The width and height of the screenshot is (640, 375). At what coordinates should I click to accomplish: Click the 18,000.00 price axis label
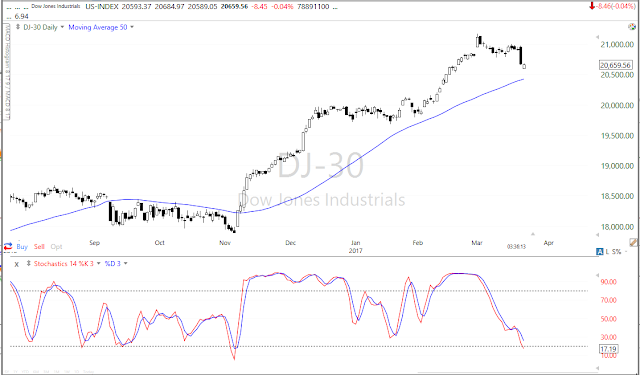[618, 227]
